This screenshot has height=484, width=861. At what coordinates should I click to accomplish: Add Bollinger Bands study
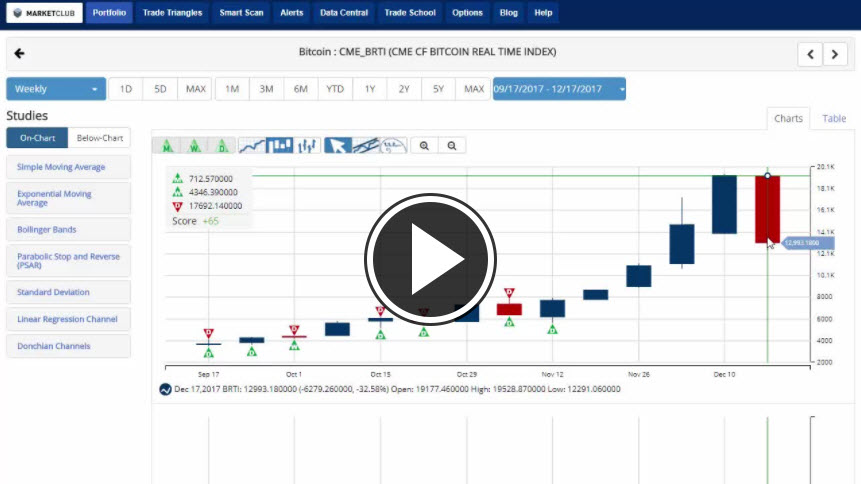pos(69,230)
